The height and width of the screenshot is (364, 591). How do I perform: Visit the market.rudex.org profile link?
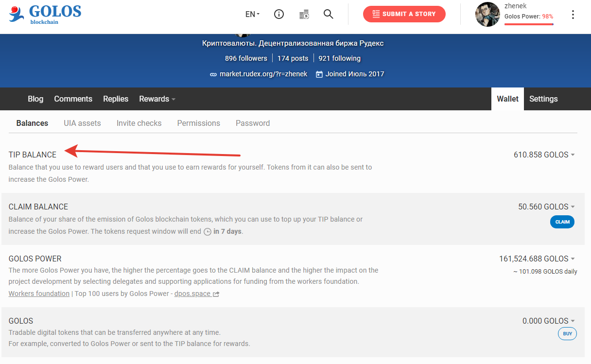pos(263,74)
